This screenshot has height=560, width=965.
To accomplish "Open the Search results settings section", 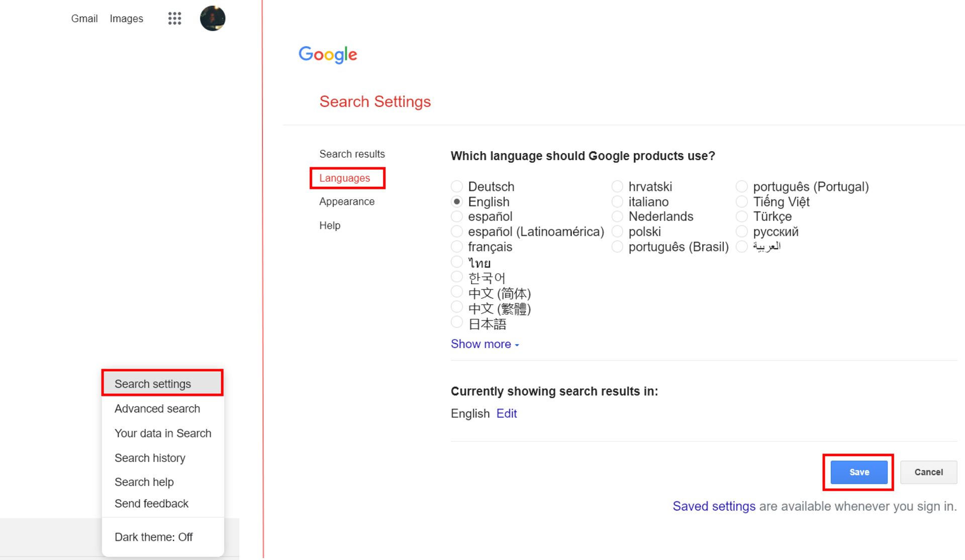I will (352, 154).
